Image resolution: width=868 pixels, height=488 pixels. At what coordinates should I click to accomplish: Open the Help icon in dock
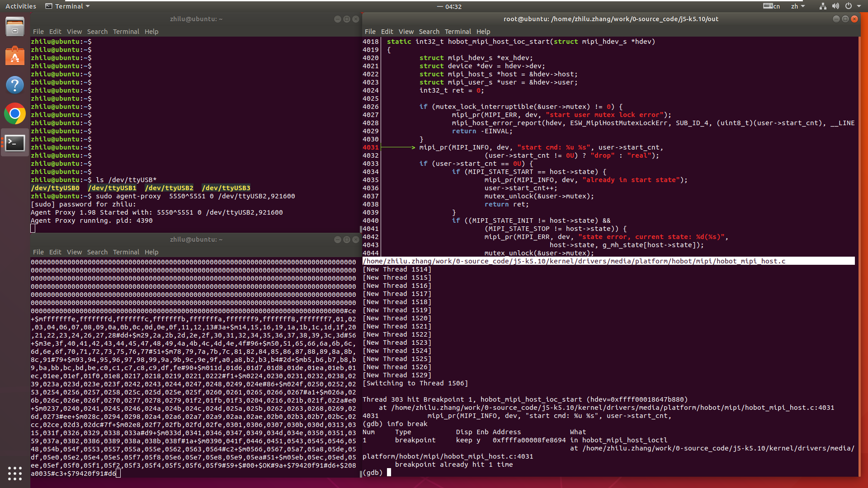pyautogui.click(x=15, y=85)
